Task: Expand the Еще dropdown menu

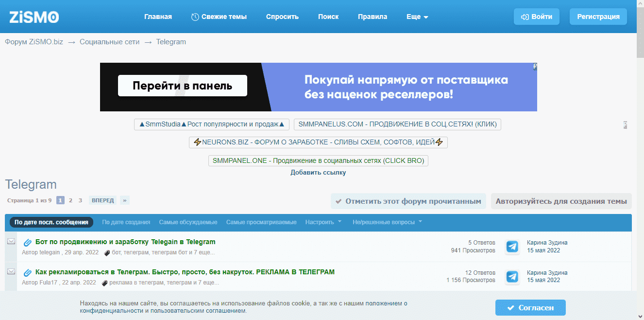Action: coord(417,17)
